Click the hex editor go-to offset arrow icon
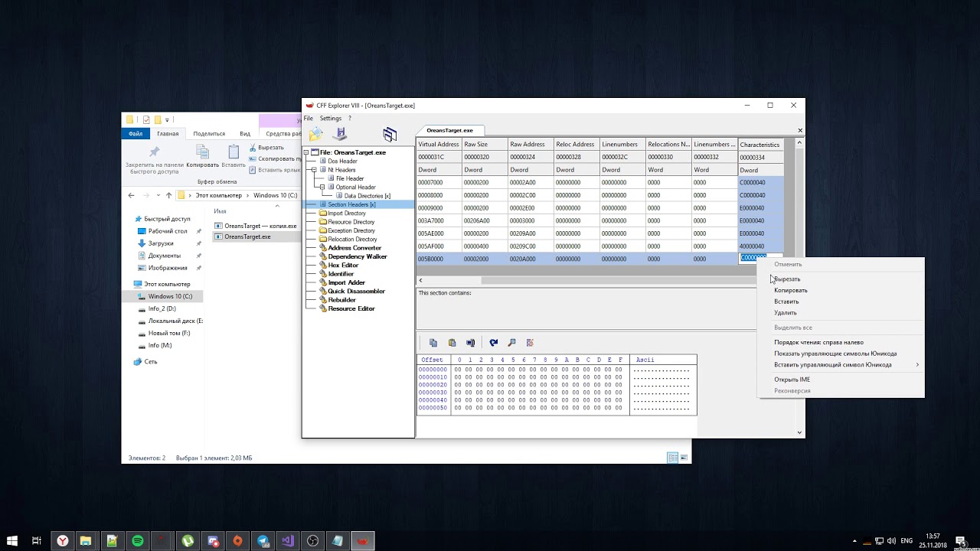The image size is (980, 551). pos(494,343)
